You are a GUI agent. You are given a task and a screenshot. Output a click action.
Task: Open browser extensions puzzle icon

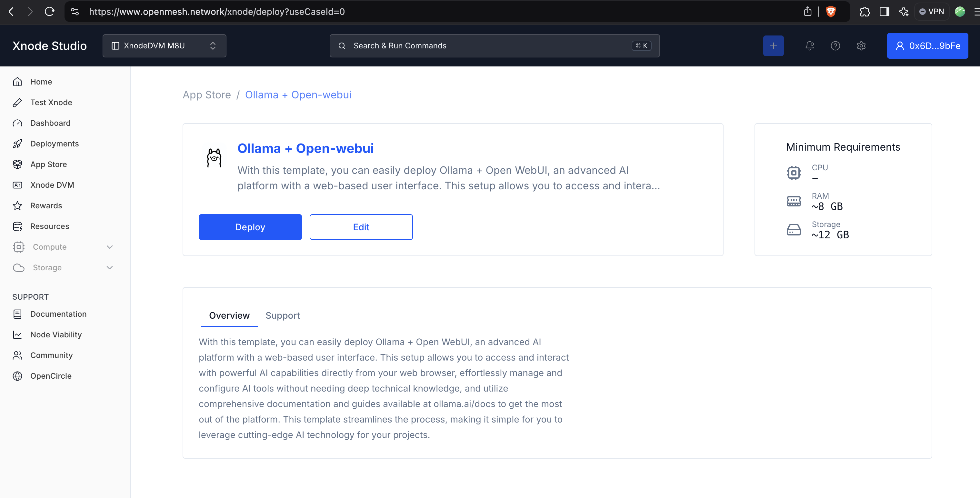coord(864,11)
